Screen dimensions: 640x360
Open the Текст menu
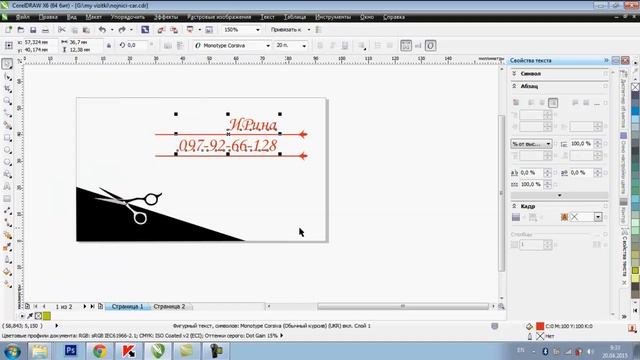[267, 17]
